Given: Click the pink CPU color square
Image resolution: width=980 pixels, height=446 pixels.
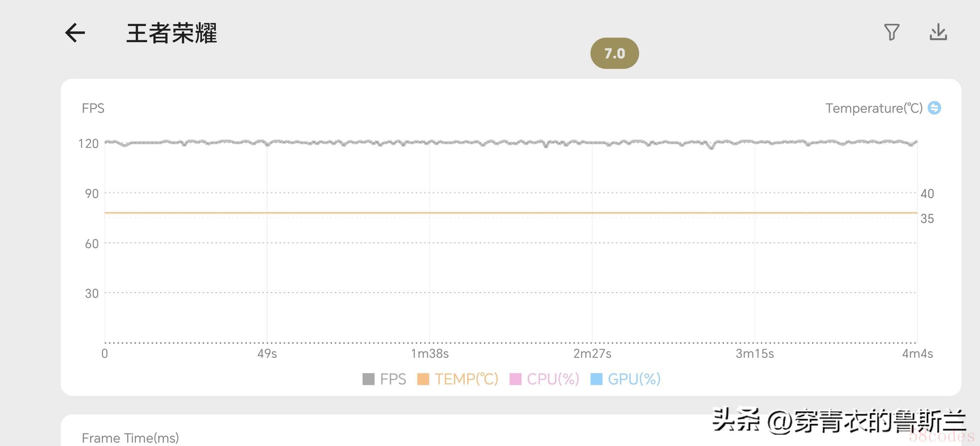Looking at the screenshot, I should 515,379.
